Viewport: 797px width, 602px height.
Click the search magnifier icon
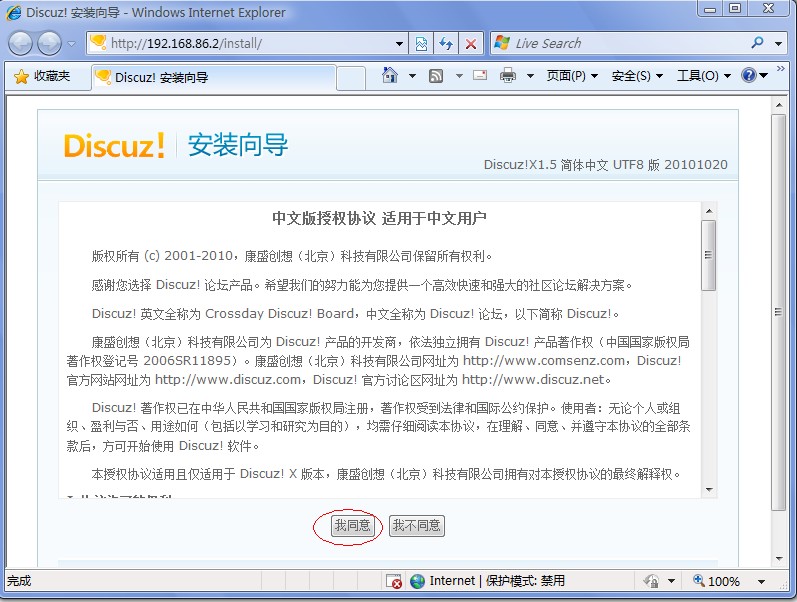tap(757, 43)
